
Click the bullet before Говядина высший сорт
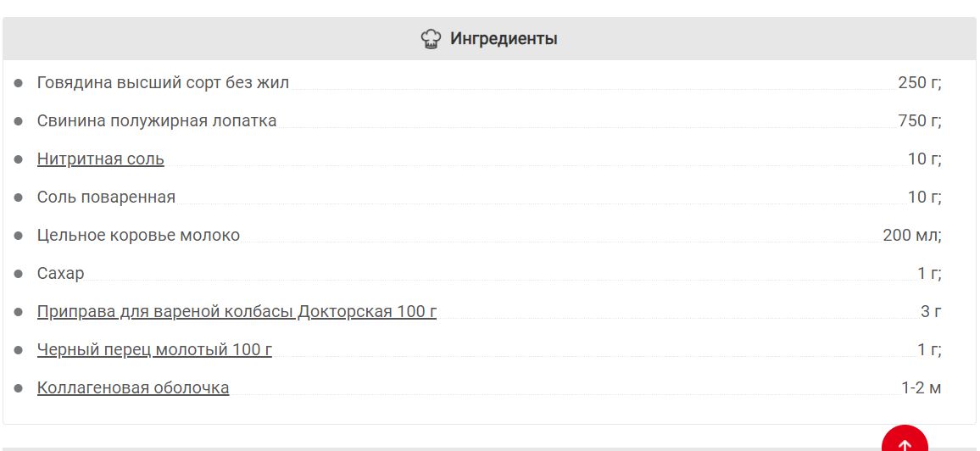tap(19, 82)
